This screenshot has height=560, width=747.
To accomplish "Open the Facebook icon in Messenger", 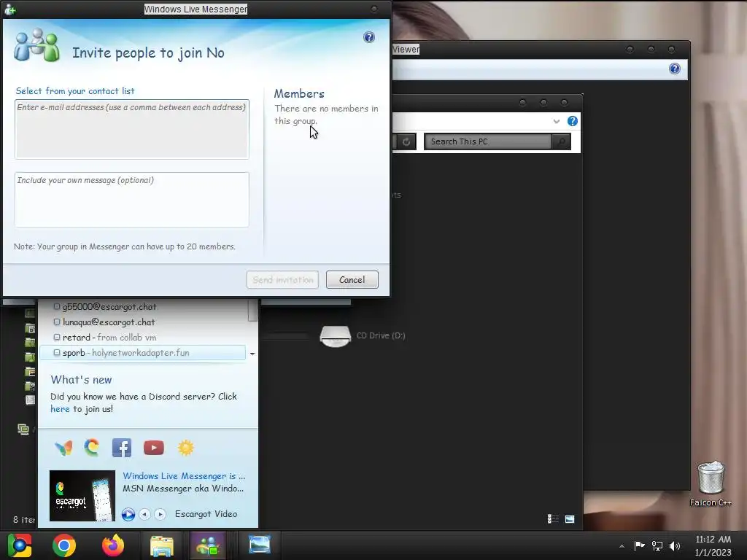I will 122,448.
